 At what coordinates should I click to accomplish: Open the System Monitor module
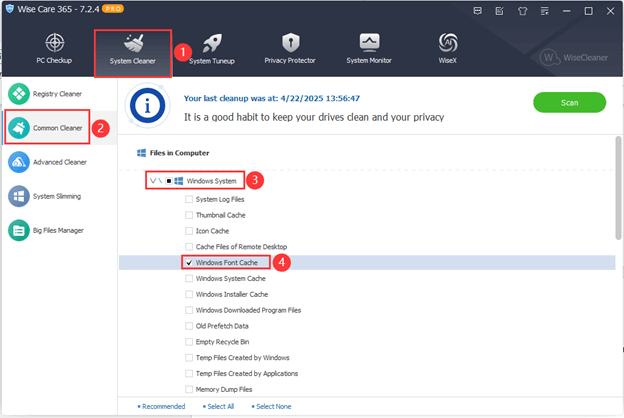[369, 49]
